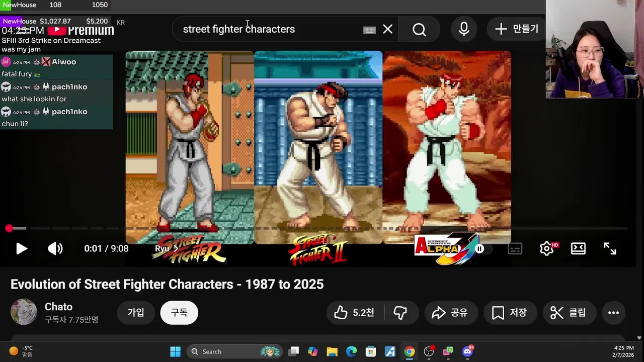Open the on-screen keyboard icon in search

tap(369, 30)
